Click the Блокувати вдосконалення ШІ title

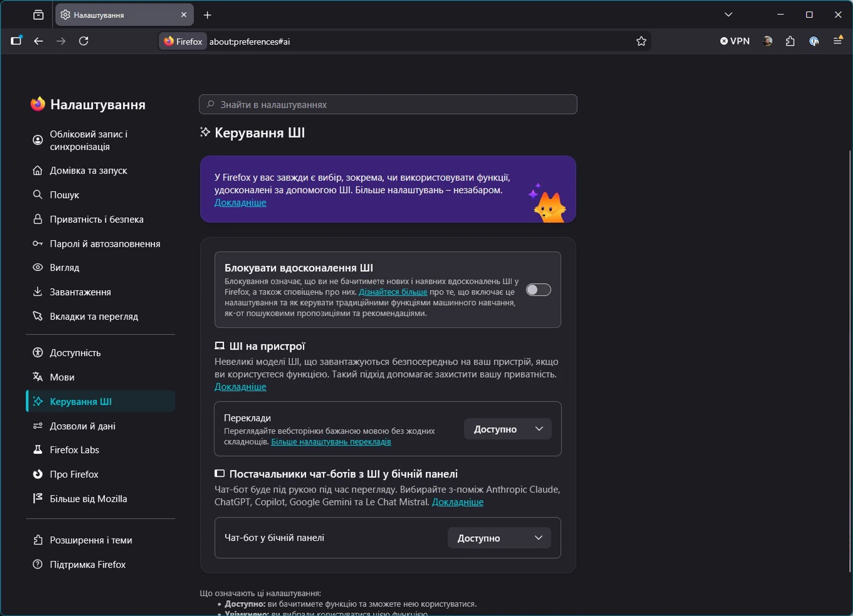point(299,268)
